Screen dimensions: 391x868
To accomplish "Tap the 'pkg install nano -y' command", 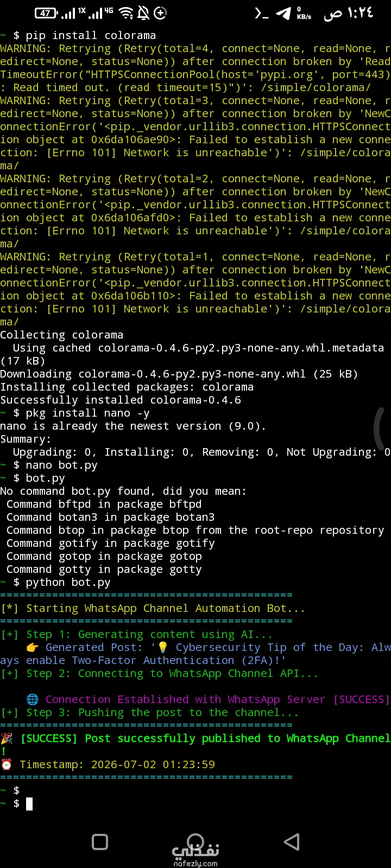I will 75,413.
